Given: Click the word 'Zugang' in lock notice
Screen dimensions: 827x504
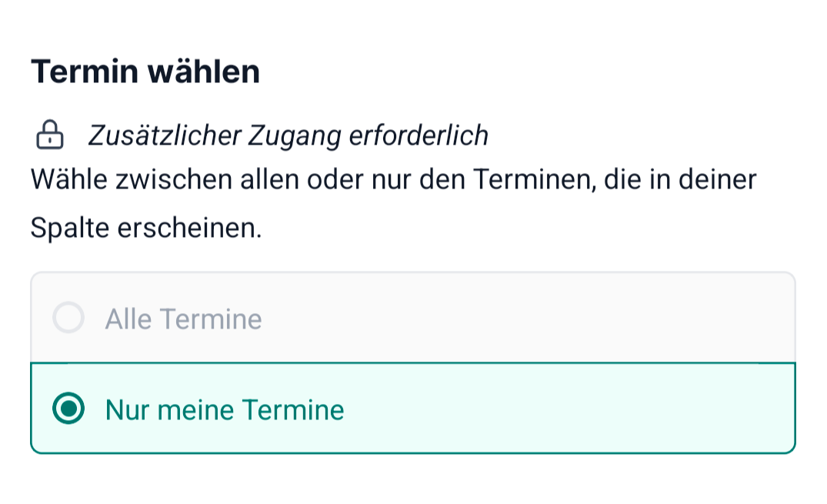Looking at the screenshot, I should [295, 135].
